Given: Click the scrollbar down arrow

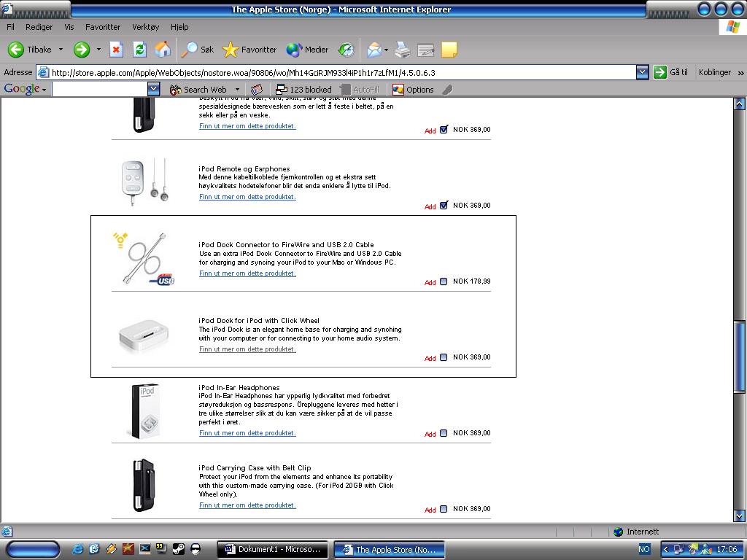Looking at the screenshot, I should pos(740,516).
